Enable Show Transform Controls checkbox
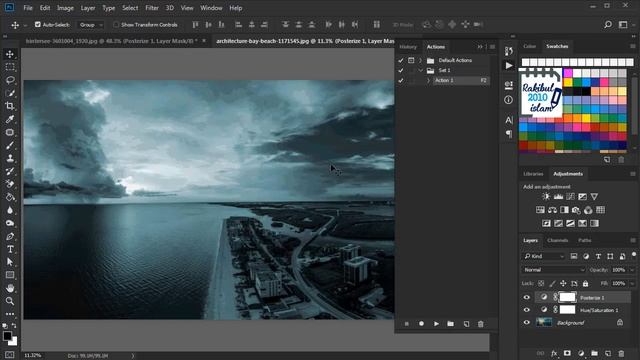 (116, 24)
